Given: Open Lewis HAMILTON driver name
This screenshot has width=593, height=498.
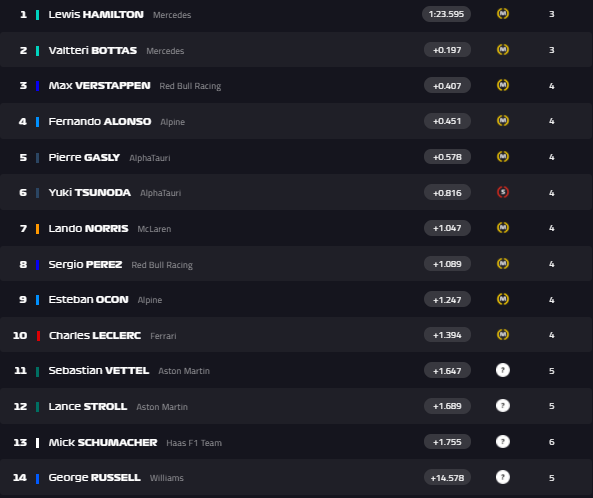Looking at the screenshot, I should pyautogui.click(x=96, y=14).
